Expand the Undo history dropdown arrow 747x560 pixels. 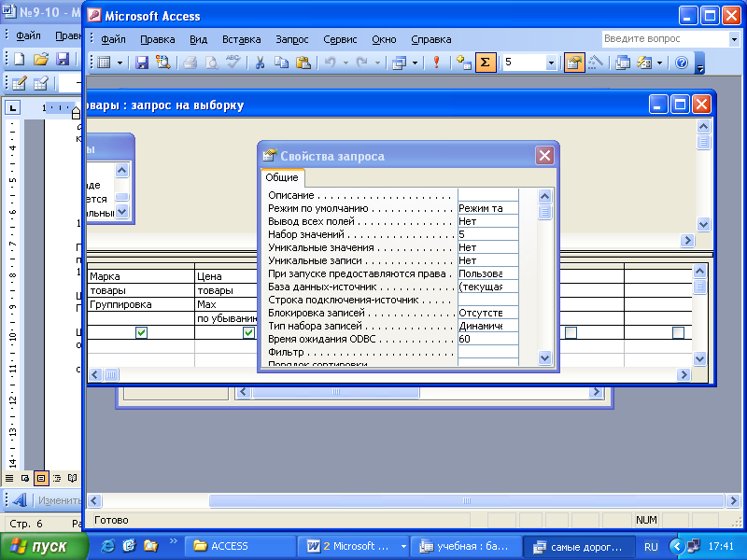coord(345,63)
